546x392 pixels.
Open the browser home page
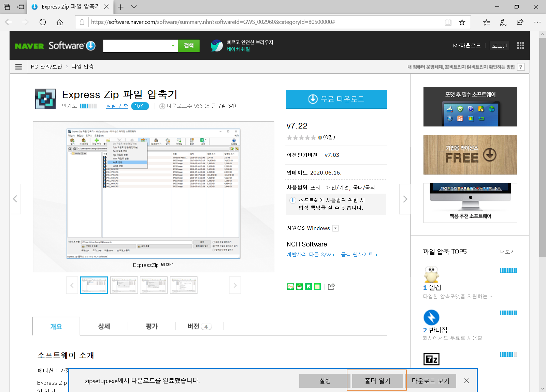coord(60,22)
